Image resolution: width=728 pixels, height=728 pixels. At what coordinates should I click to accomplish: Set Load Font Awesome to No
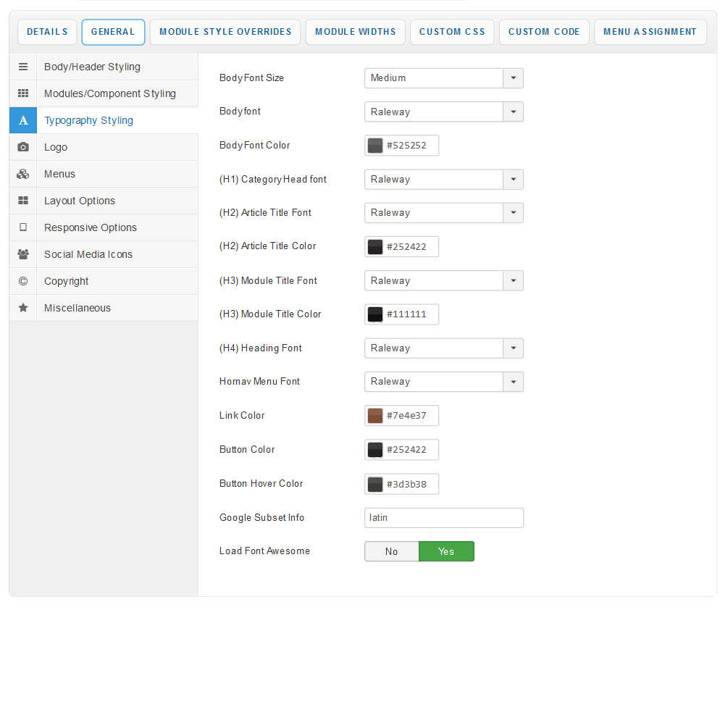click(391, 551)
